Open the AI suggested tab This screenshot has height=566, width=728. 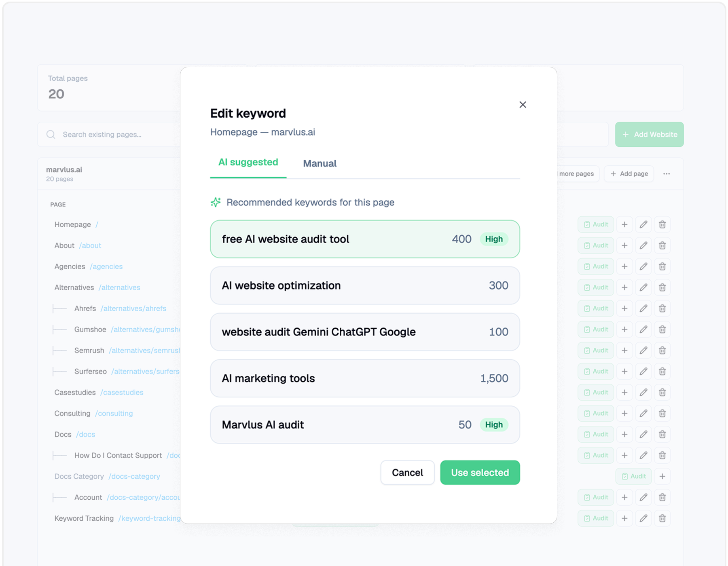point(248,162)
